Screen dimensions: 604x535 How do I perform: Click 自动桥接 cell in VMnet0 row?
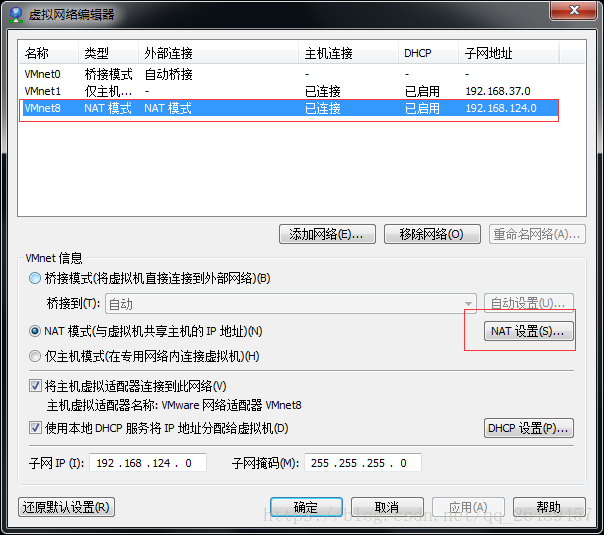pos(168,74)
